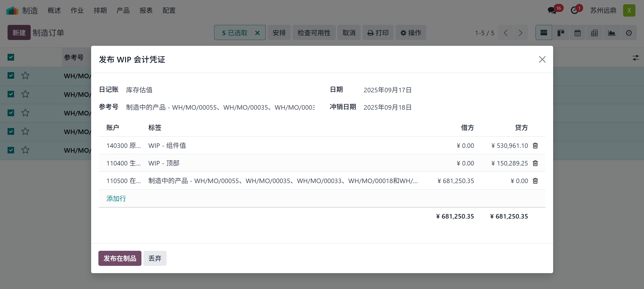This screenshot has height=289, width=644.
Task: Uncheck the first order row checkbox
Action: [11, 75]
